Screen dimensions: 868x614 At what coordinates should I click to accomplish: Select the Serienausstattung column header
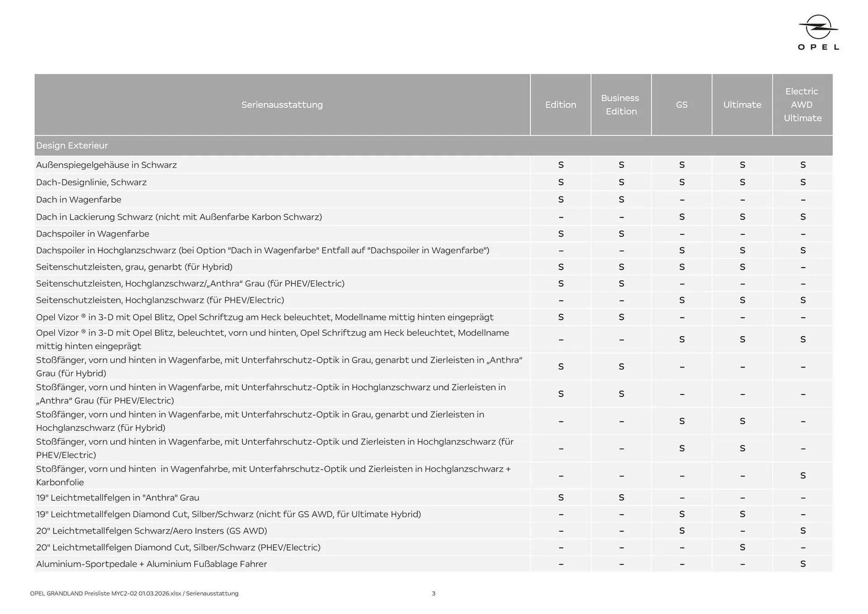[282, 105]
